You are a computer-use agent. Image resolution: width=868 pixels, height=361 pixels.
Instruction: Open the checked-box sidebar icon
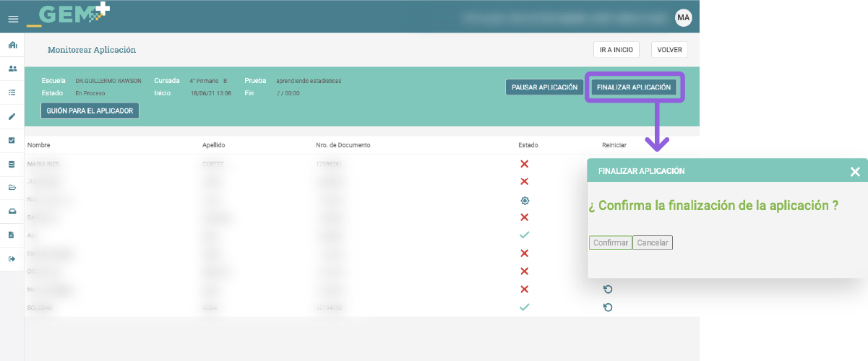[x=12, y=140]
